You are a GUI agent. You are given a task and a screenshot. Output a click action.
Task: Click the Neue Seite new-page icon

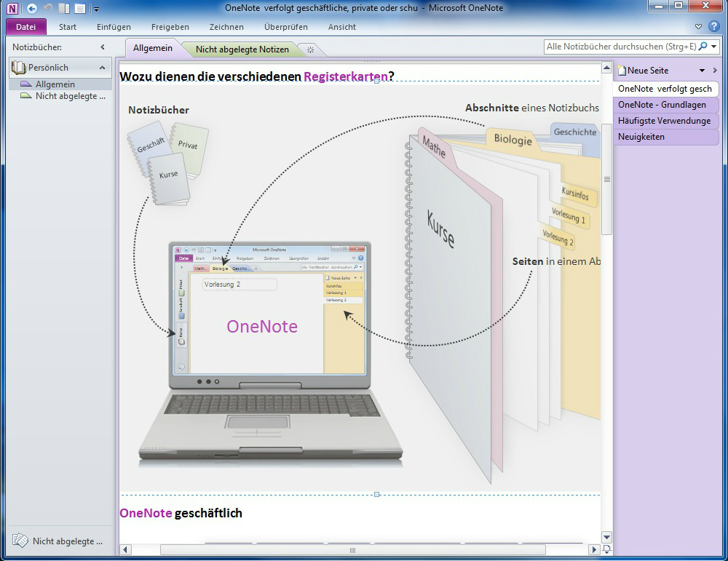point(621,70)
